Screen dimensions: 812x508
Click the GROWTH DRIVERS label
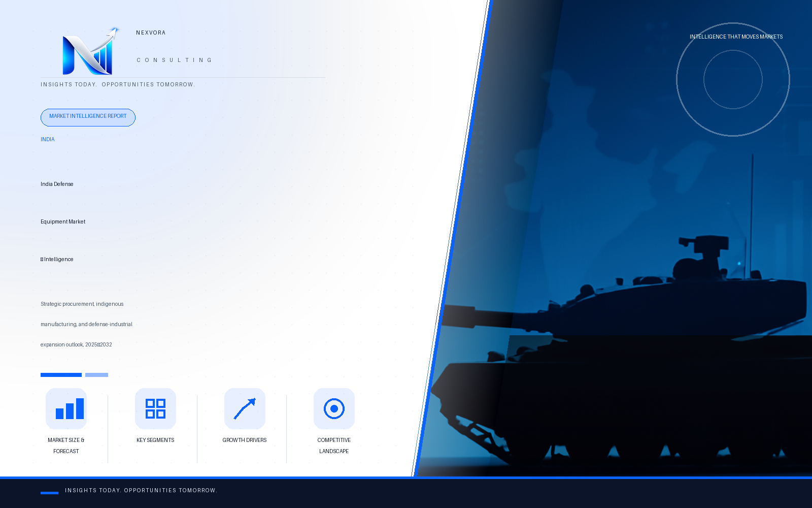(245, 440)
